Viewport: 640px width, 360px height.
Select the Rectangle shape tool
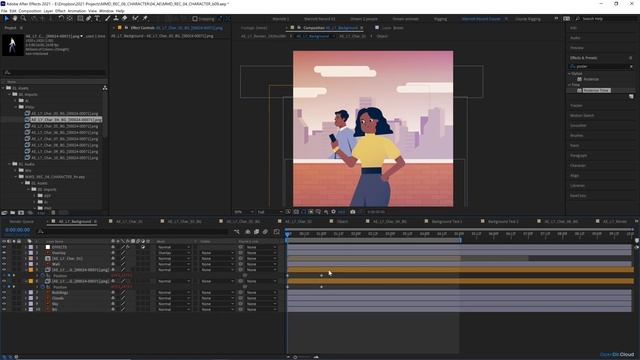click(x=80, y=18)
